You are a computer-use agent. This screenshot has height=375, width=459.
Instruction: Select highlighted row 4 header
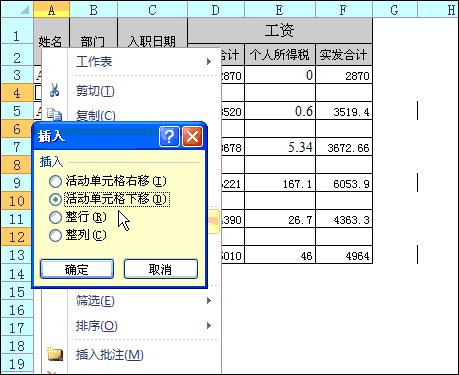(x=17, y=93)
